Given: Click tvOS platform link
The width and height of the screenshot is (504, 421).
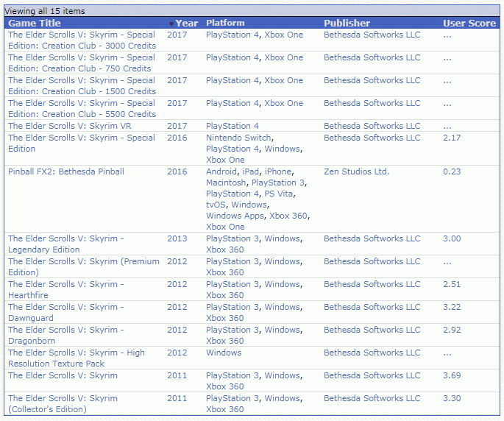Looking at the screenshot, I should coord(216,205).
